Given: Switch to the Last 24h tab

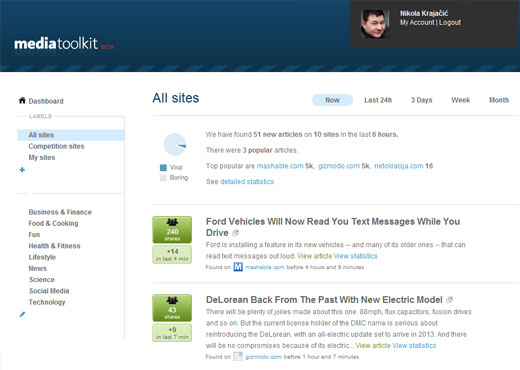Looking at the screenshot, I should pyautogui.click(x=378, y=100).
